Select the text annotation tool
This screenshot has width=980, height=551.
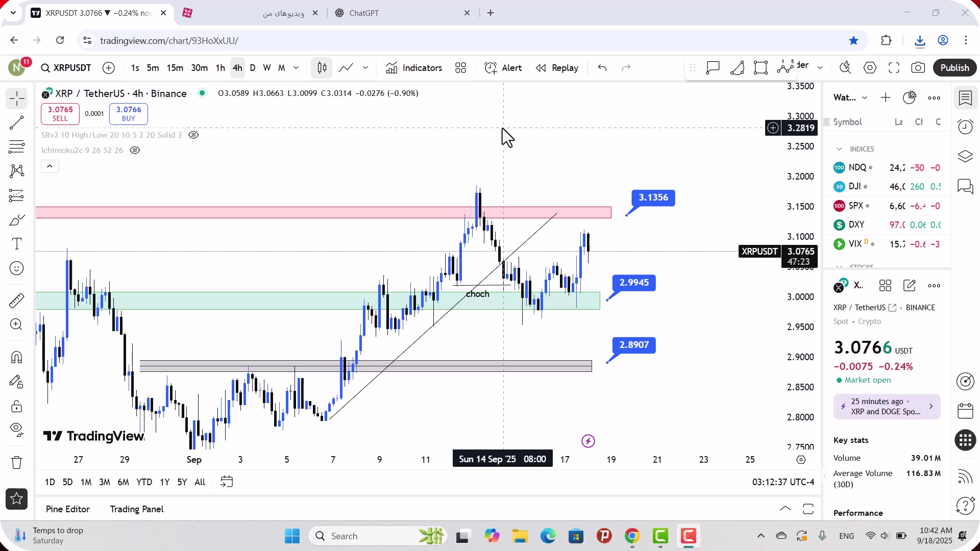point(17,244)
